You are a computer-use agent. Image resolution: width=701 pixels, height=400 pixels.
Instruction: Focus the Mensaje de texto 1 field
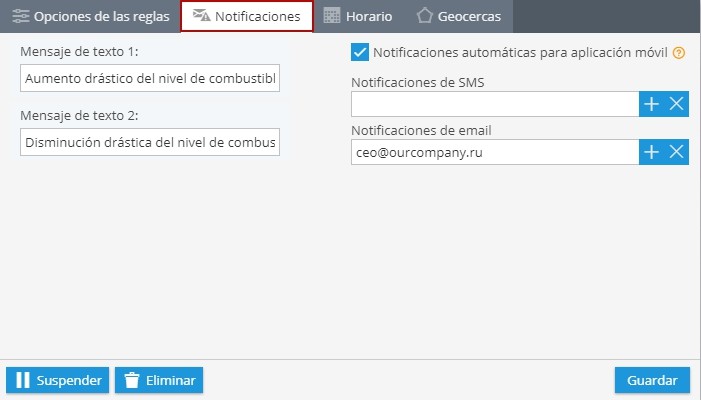tap(150, 78)
